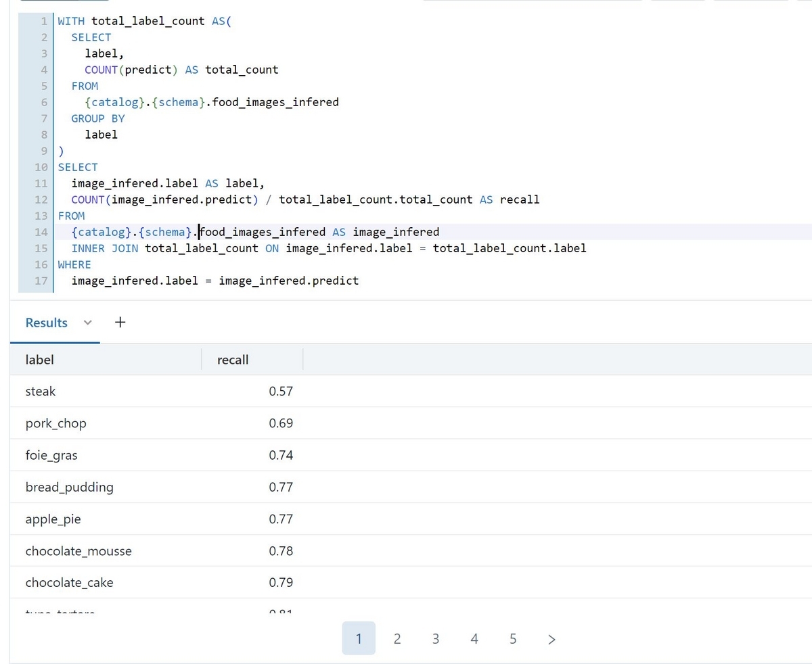Go to results page 1
Screen dimensions: 812x664
pos(359,638)
